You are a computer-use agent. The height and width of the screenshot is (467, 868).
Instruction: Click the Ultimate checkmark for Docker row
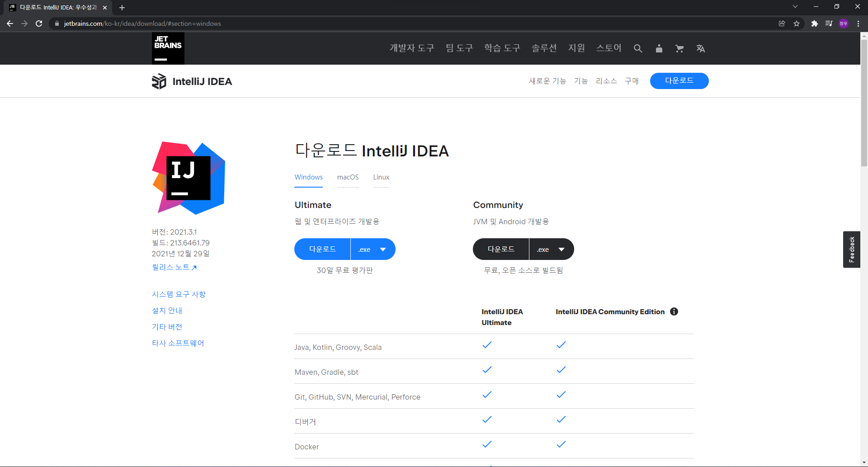point(487,444)
